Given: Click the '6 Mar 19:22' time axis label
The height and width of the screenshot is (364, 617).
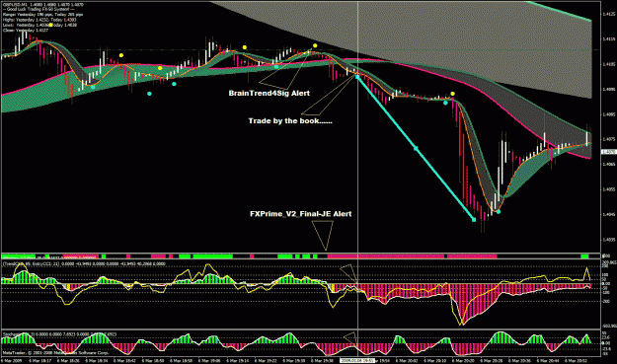Looking at the screenshot, I should click(x=266, y=360).
